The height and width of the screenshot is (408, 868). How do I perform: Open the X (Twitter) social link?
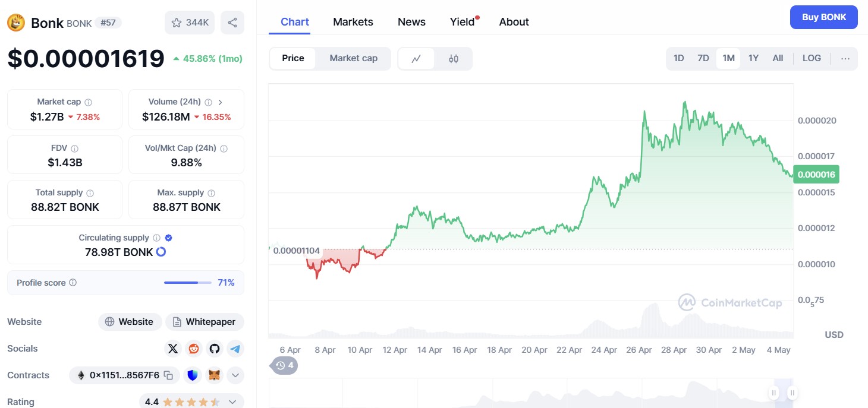(x=173, y=349)
